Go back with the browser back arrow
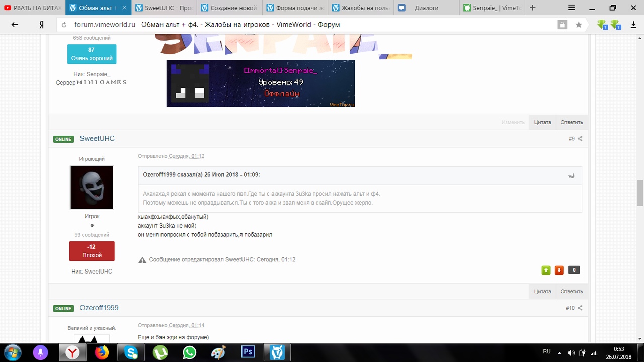644x362 pixels. [15, 24]
